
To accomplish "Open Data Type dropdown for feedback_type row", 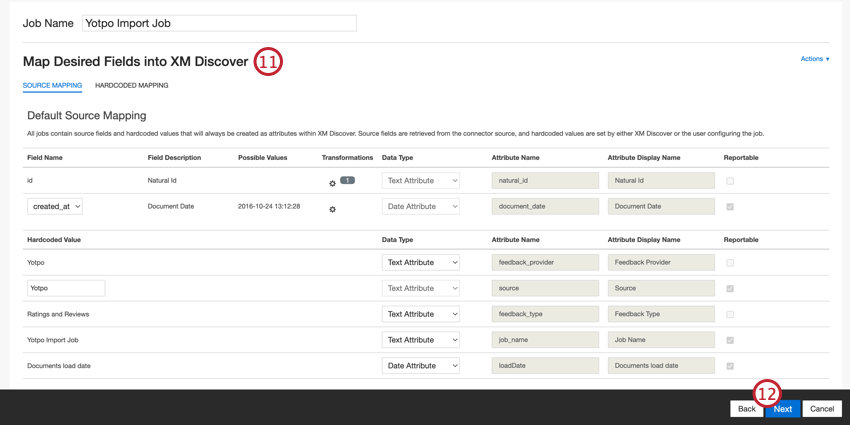I will point(421,314).
